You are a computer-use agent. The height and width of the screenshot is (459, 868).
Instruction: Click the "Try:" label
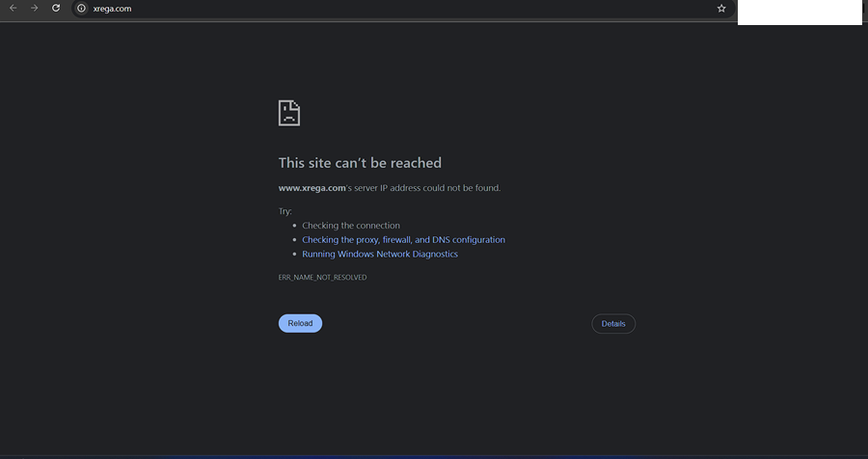[285, 211]
